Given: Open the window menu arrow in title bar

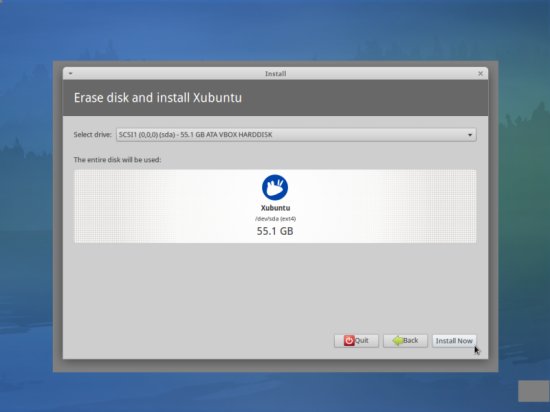Looking at the screenshot, I should click(x=71, y=74).
